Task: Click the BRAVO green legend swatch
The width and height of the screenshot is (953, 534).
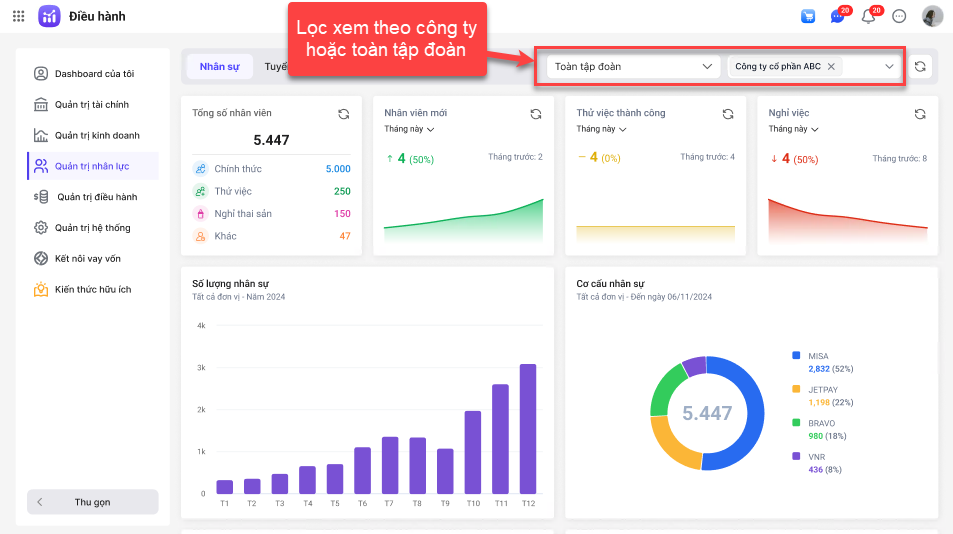Action: (796, 422)
